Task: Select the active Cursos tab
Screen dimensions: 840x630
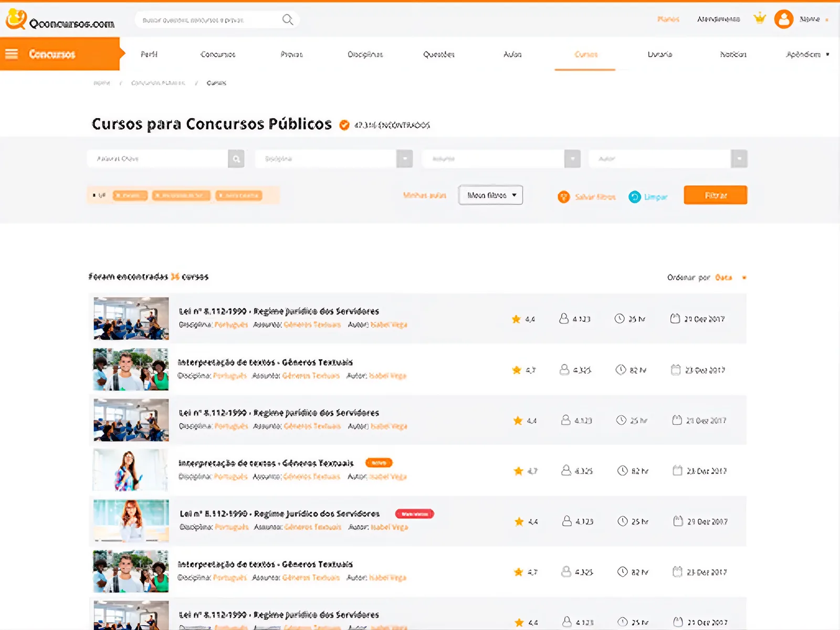Action: pos(586,54)
